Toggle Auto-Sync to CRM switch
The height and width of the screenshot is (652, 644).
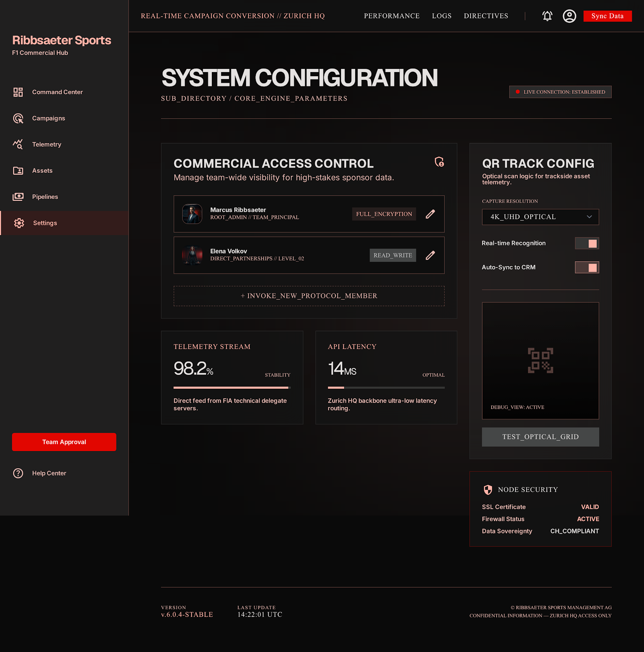(587, 267)
